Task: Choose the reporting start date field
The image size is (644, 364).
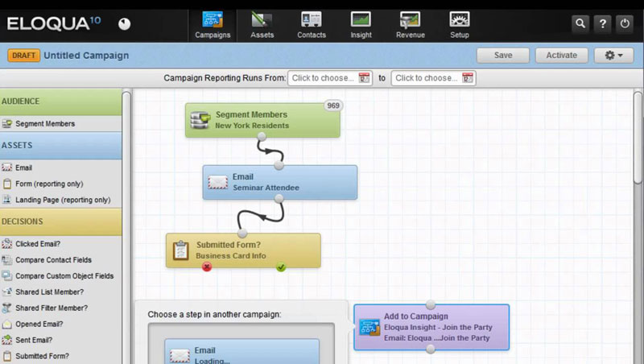Action: tap(330, 78)
